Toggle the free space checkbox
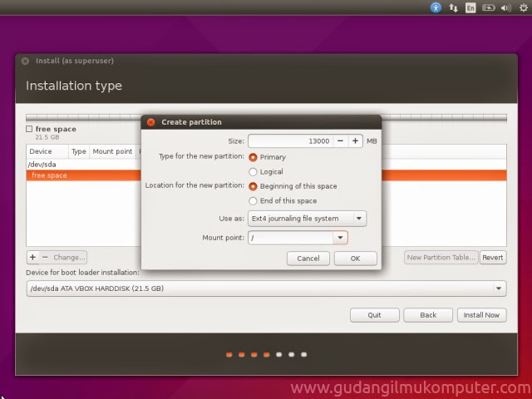The image size is (532, 399). (29, 129)
